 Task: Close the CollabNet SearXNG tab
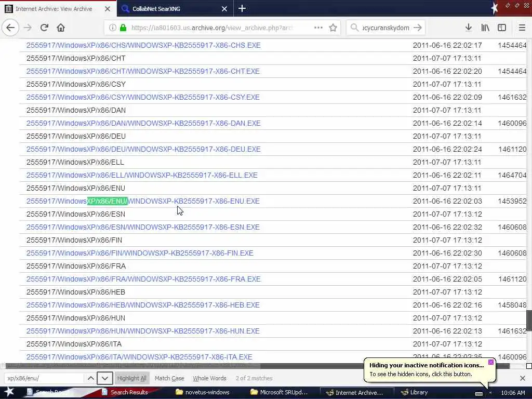point(224,9)
